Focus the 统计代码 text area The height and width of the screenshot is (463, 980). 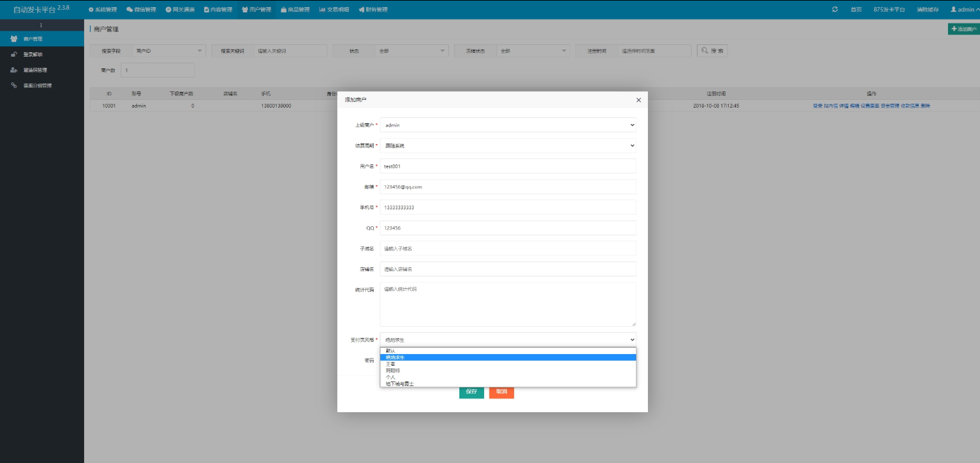click(x=508, y=305)
